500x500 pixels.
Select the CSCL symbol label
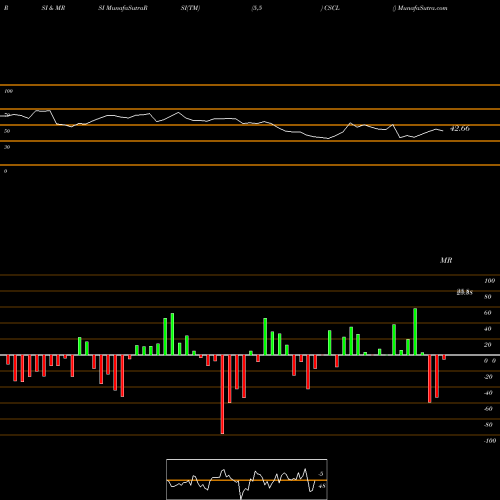point(332,8)
